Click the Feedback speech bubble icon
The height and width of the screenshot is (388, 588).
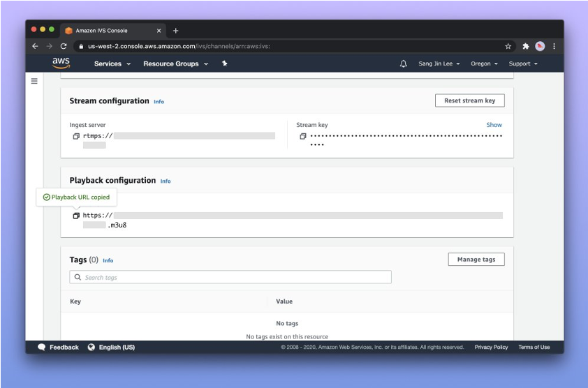42,347
